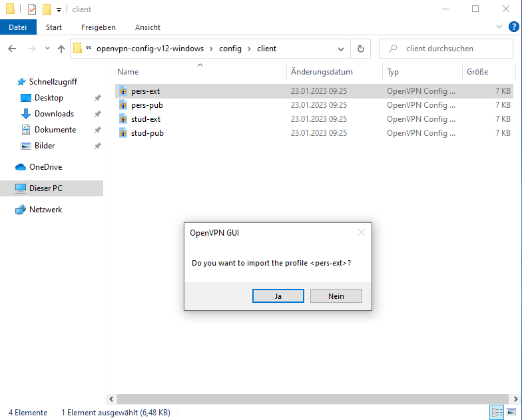Click the client breadcrumb segment
Image resolution: width=522 pixels, height=420 pixels.
pos(266,49)
